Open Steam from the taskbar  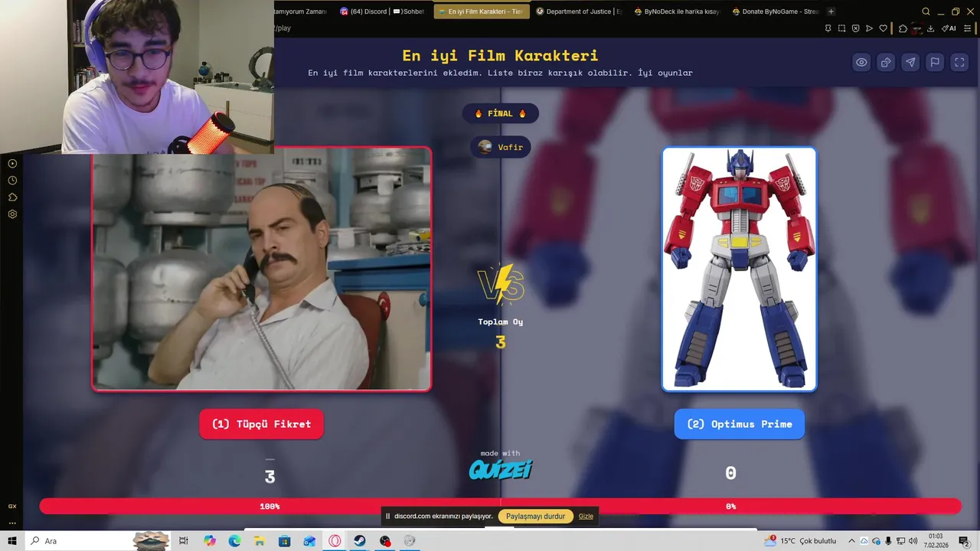pyautogui.click(x=359, y=541)
